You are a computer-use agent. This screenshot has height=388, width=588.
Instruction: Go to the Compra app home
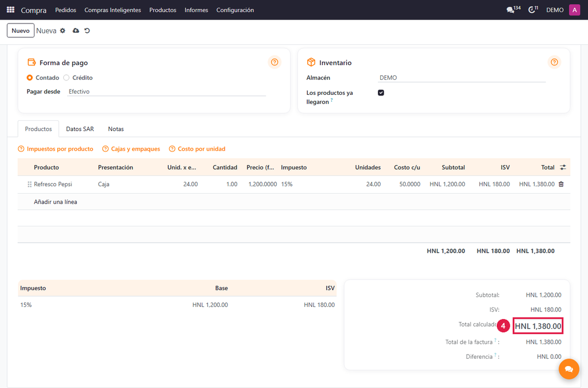tap(34, 10)
